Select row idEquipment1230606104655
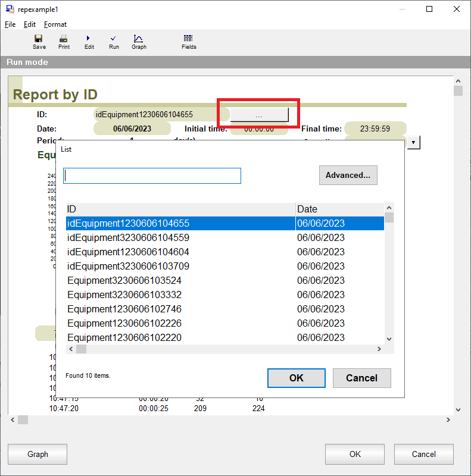This screenshot has height=476, width=471. pos(225,224)
